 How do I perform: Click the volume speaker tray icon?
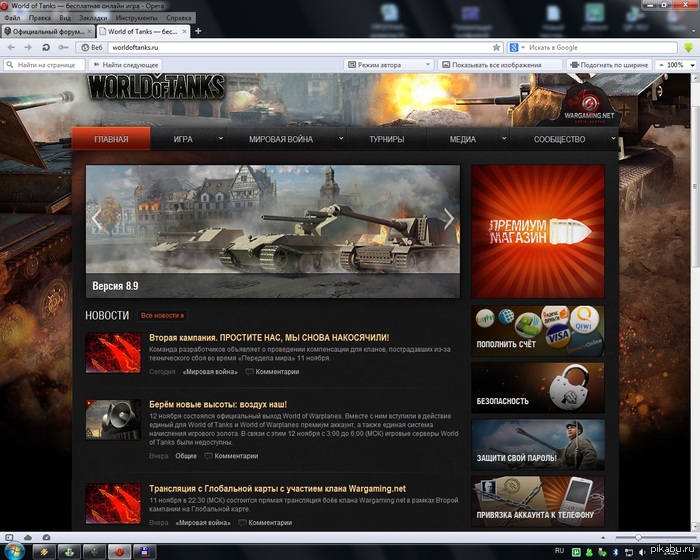tap(642, 552)
